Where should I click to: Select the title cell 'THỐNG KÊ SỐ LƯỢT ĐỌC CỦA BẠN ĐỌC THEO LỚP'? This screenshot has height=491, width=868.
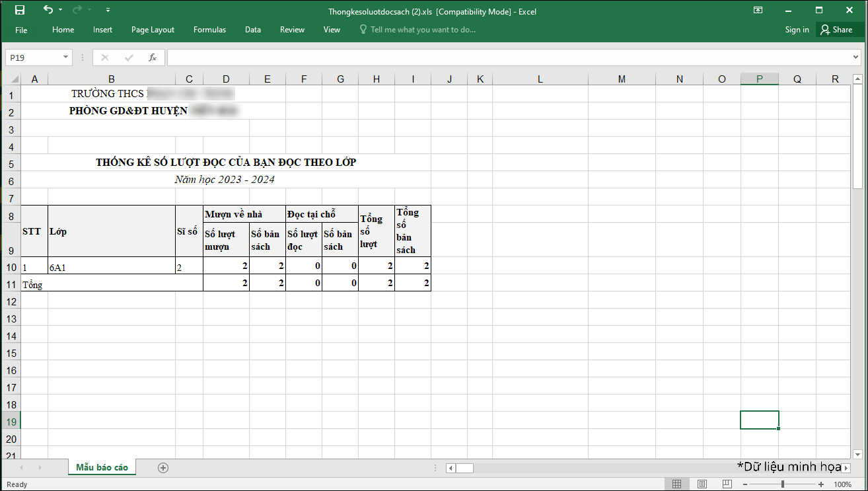pos(226,162)
